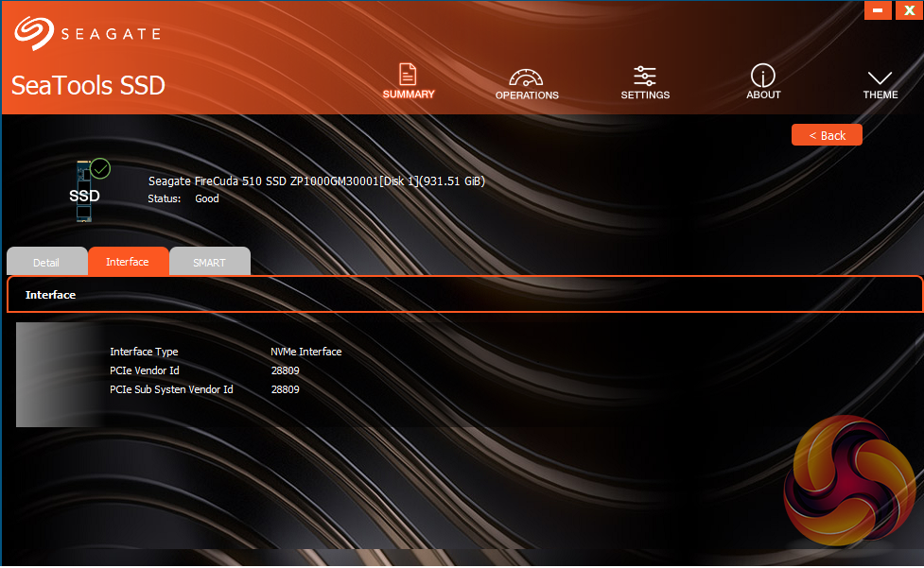924x568 pixels.
Task: Minimize the SeaTools SSD window
Action: [878, 10]
